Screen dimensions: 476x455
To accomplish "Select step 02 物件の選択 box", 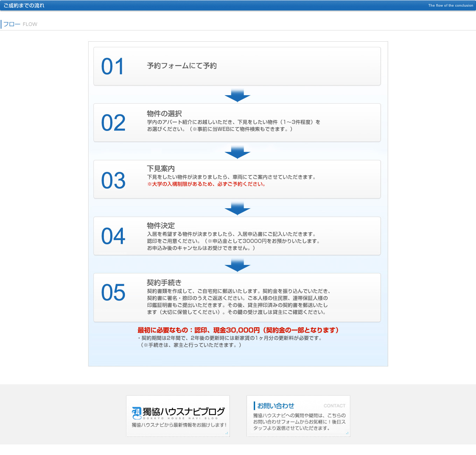I will coord(237,122).
